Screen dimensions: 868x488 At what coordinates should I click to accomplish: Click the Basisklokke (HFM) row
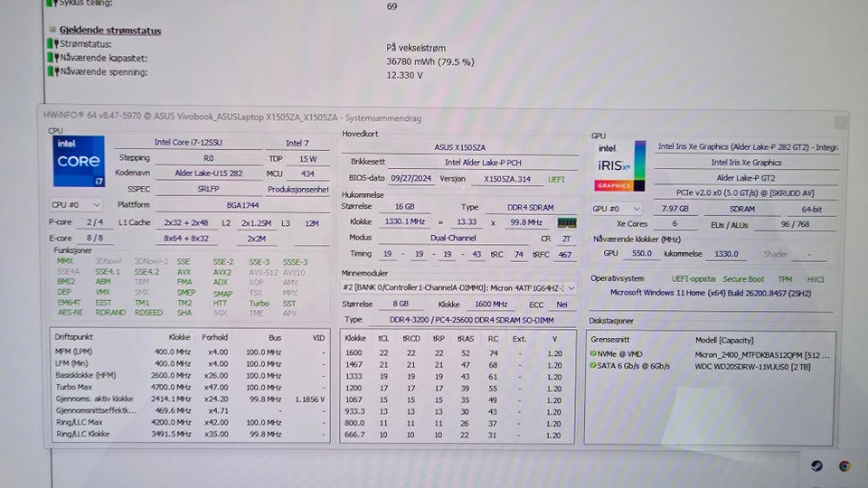point(190,375)
